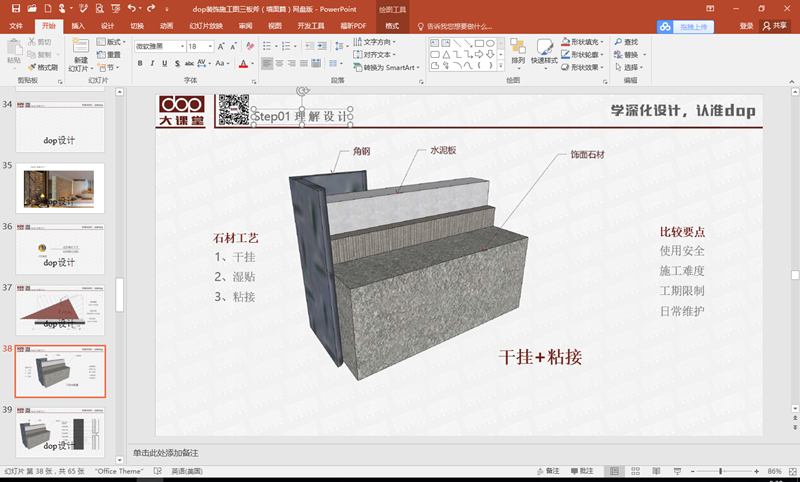Switch to Slide Sorter view in the status bar
This screenshot has width=800, height=482.
pyautogui.click(x=635, y=471)
